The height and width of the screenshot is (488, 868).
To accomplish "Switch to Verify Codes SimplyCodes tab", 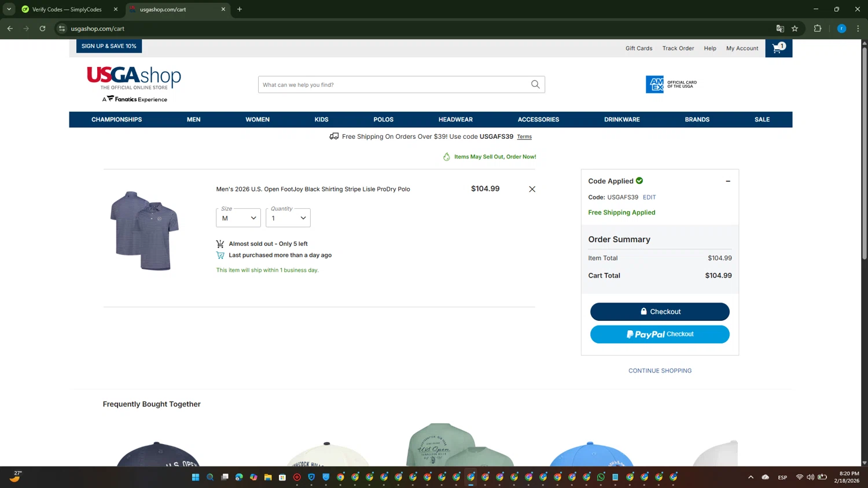I will (x=68, y=9).
